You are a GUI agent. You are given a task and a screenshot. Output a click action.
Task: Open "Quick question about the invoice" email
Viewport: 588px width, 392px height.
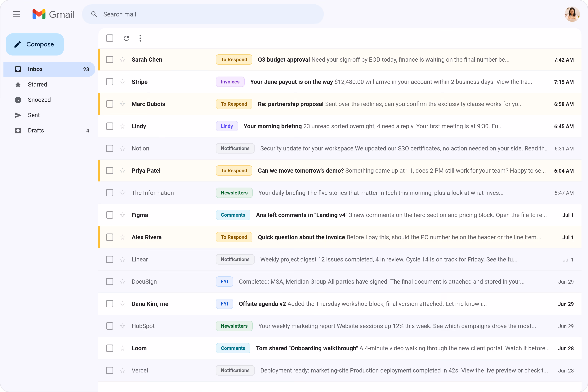[x=340, y=237]
